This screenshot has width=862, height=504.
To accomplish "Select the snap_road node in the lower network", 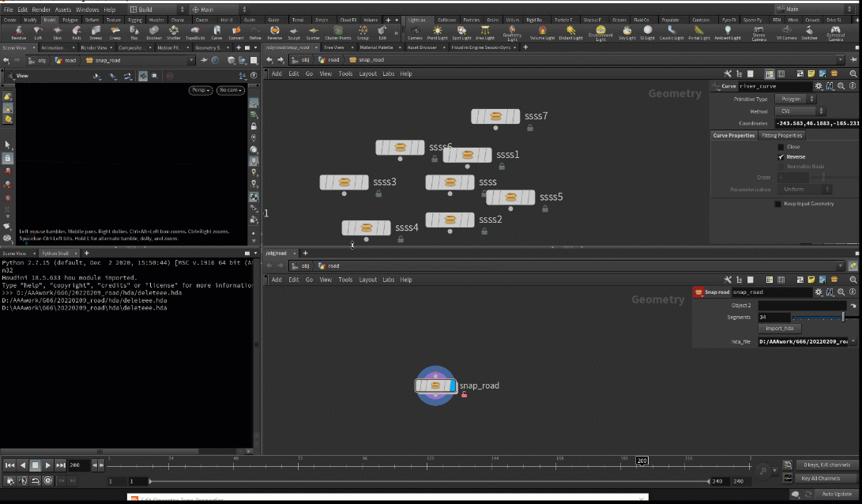I will point(436,386).
